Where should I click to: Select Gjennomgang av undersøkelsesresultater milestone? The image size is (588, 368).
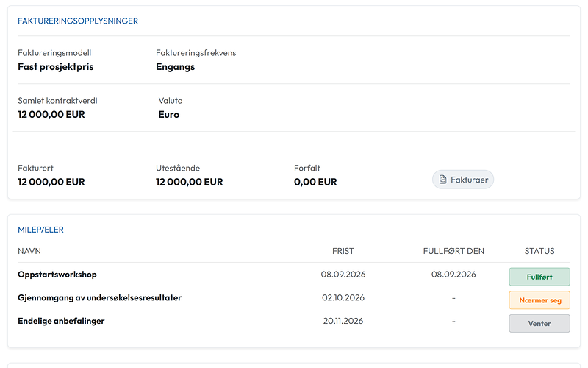coord(99,298)
